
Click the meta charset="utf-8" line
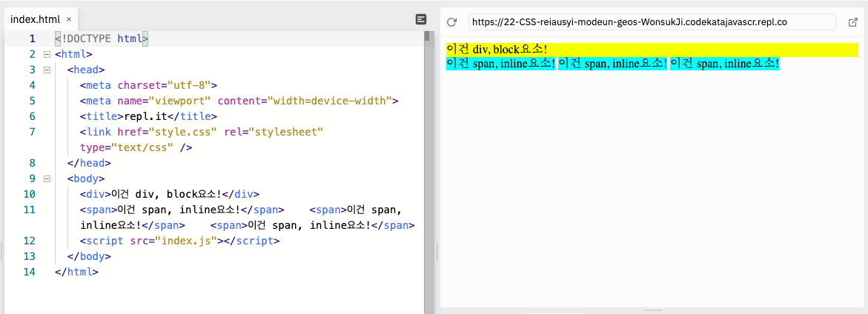pyautogui.click(x=148, y=86)
